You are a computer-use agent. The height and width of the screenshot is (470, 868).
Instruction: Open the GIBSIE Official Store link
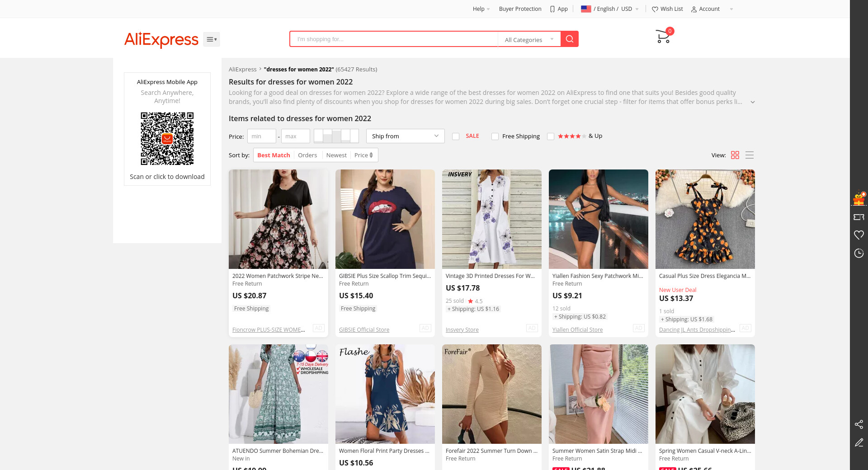(364, 330)
